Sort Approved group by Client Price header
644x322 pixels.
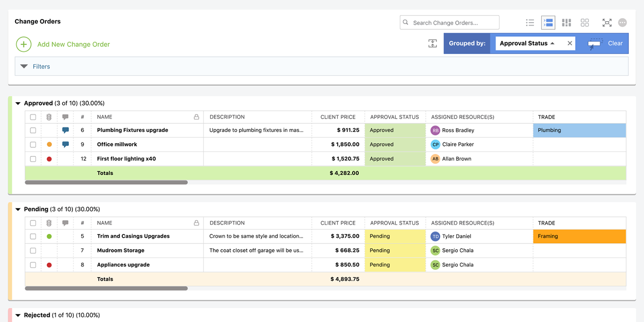pyautogui.click(x=338, y=117)
